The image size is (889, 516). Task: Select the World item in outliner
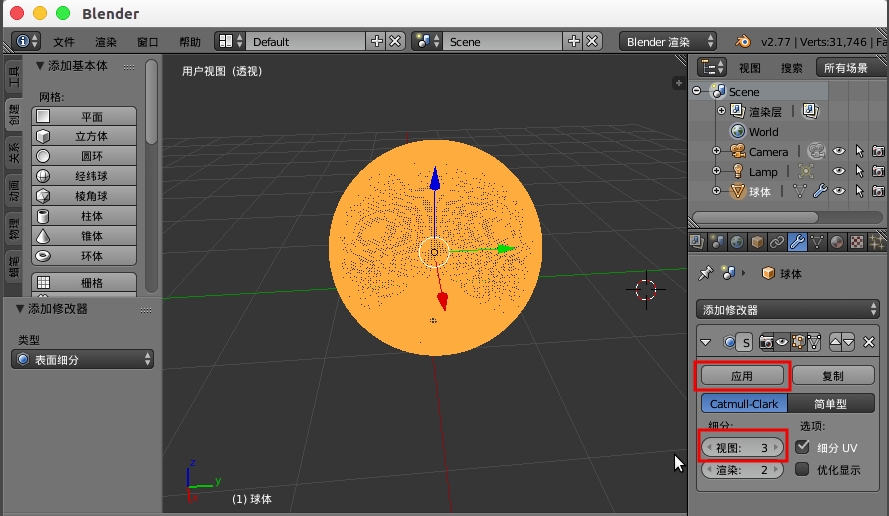(x=763, y=132)
